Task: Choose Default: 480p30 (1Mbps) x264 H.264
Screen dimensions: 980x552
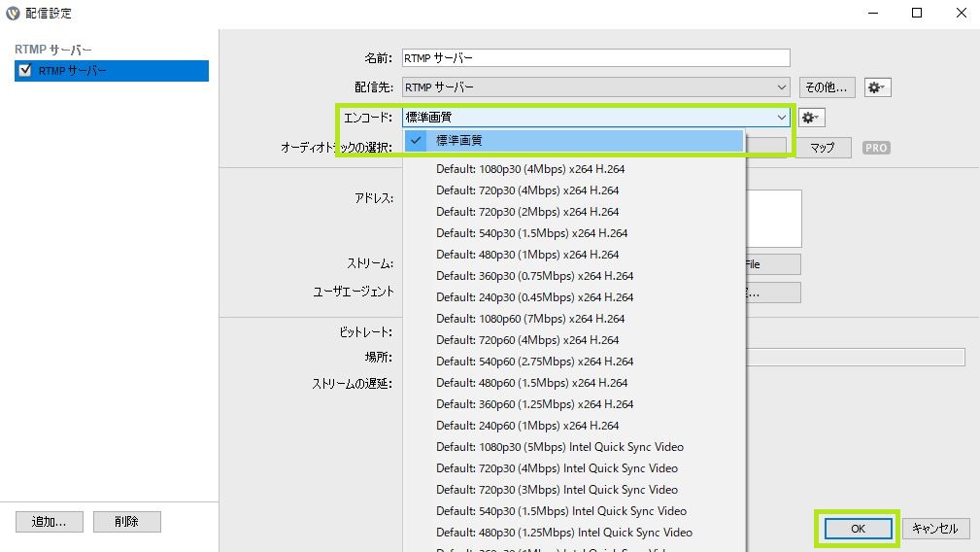Action: (x=574, y=255)
